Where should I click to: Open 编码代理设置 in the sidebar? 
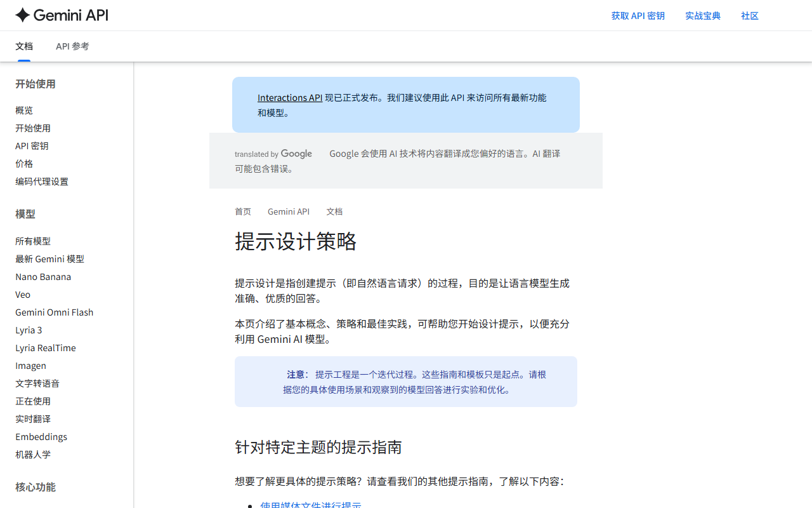[x=42, y=182]
